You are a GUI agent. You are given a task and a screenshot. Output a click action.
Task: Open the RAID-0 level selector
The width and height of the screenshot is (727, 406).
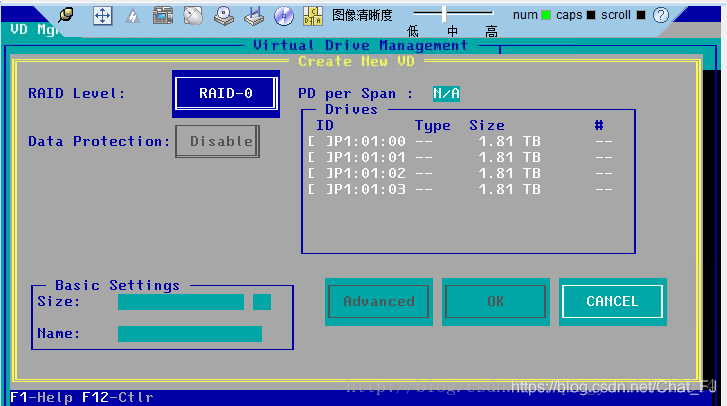tap(226, 94)
